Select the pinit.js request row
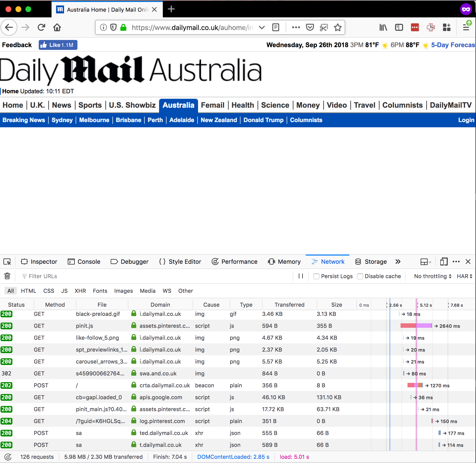The width and height of the screenshot is (476, 463). (238, 326)
